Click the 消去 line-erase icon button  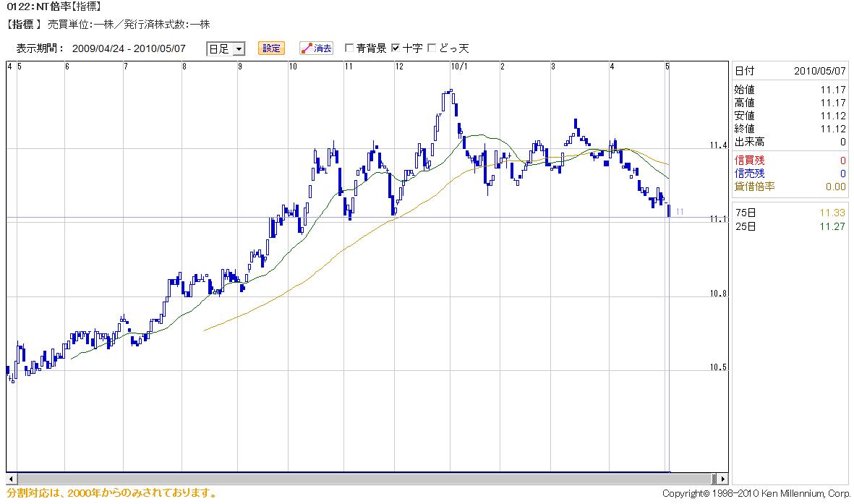(x=316, y=48)
